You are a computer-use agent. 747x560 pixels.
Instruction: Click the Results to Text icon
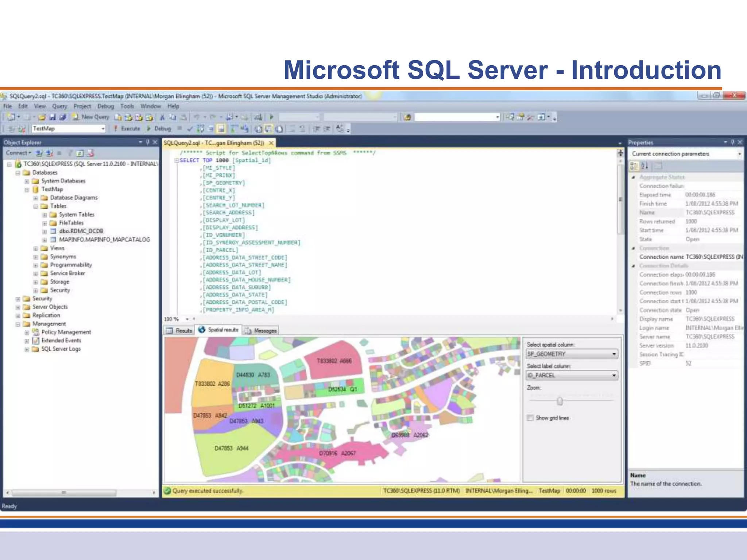coord(258,129)
